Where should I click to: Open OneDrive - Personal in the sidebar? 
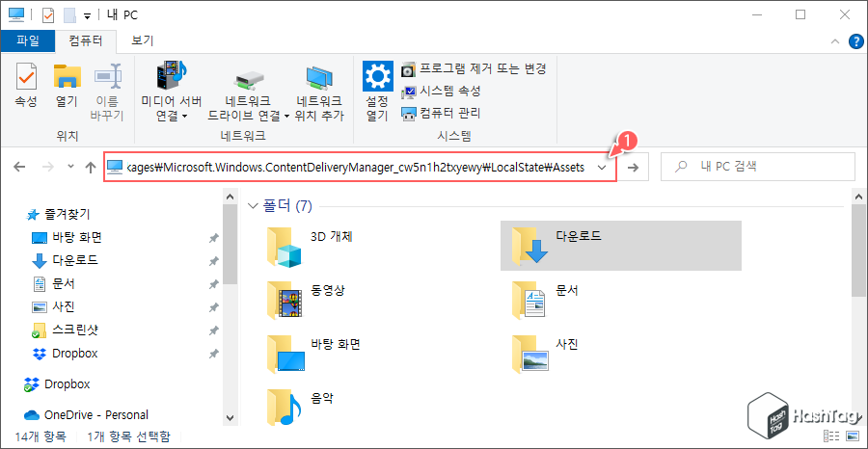pyautogui.click(x=86, y=414)
